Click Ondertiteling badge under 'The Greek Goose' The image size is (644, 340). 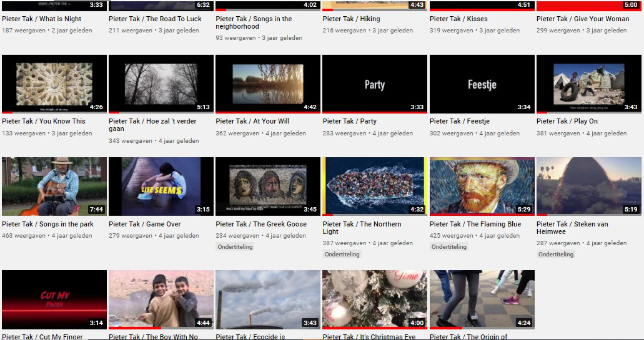click(x=235, y=247)
